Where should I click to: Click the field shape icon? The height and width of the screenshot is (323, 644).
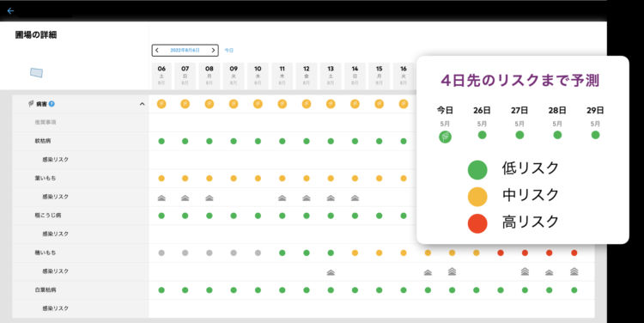[x=37, y=73]
